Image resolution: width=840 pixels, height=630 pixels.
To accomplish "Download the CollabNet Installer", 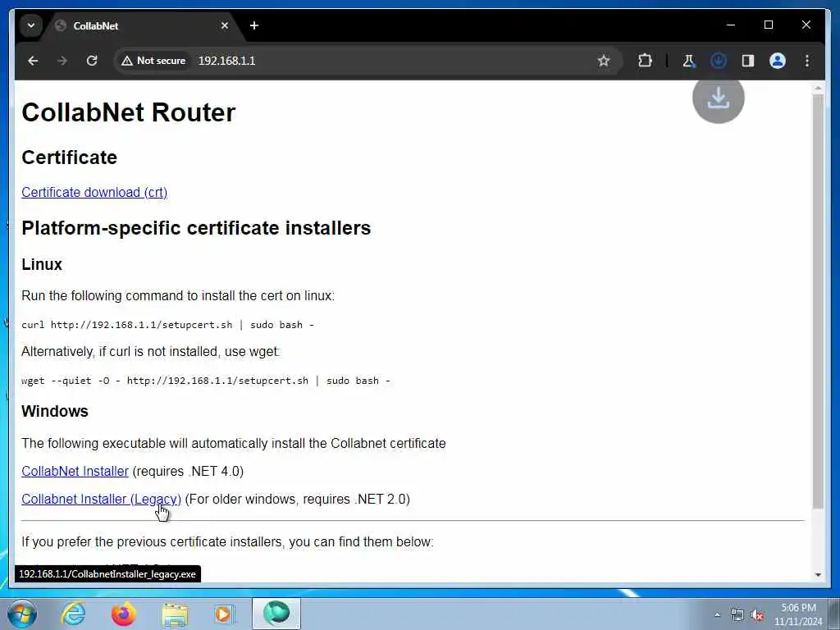I will coord(75,471).
